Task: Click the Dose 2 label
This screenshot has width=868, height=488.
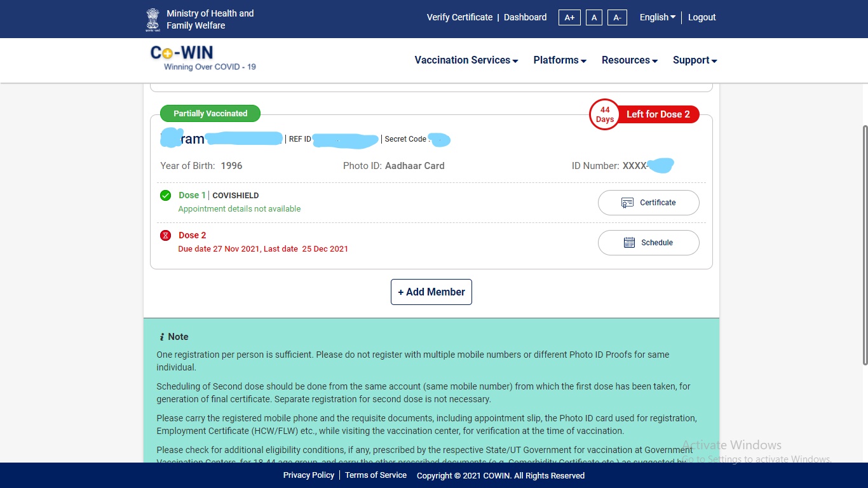Action: [193, 235]
